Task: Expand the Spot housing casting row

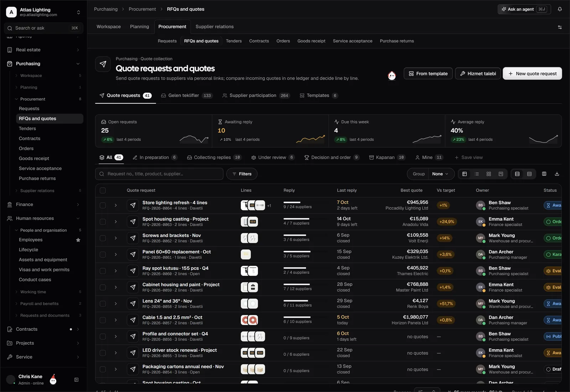Action: pos(116,222)
